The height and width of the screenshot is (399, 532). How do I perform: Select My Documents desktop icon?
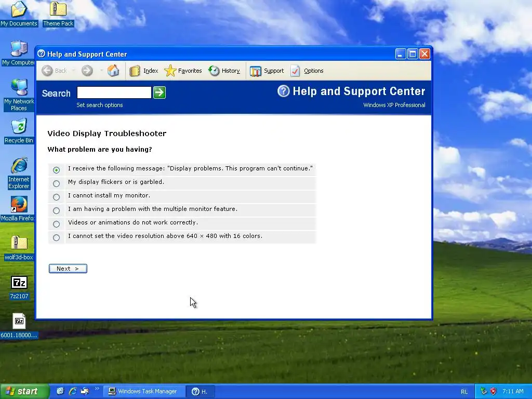coord(19,14)
